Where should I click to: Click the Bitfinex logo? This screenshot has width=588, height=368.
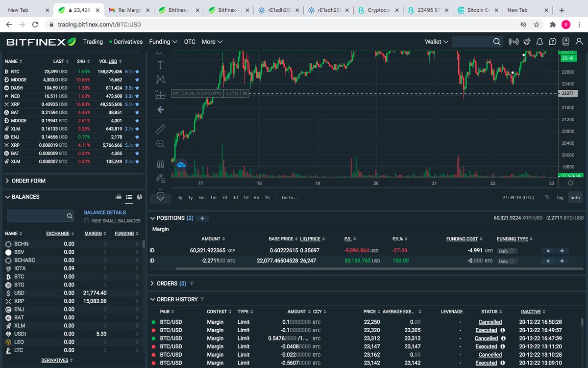tap(41, 42)
